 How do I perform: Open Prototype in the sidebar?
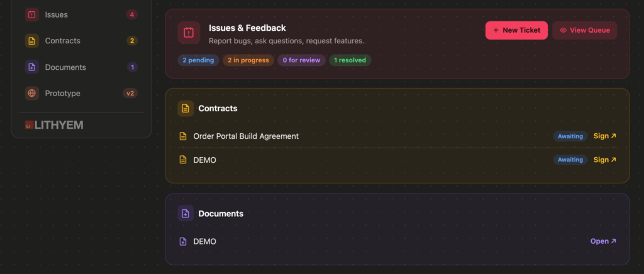click(x=81, y=94)
